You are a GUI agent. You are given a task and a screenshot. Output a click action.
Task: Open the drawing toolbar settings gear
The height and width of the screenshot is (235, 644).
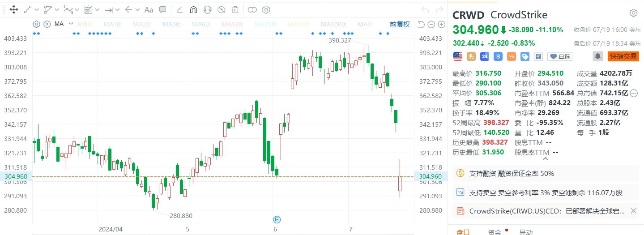coord(266,9)
